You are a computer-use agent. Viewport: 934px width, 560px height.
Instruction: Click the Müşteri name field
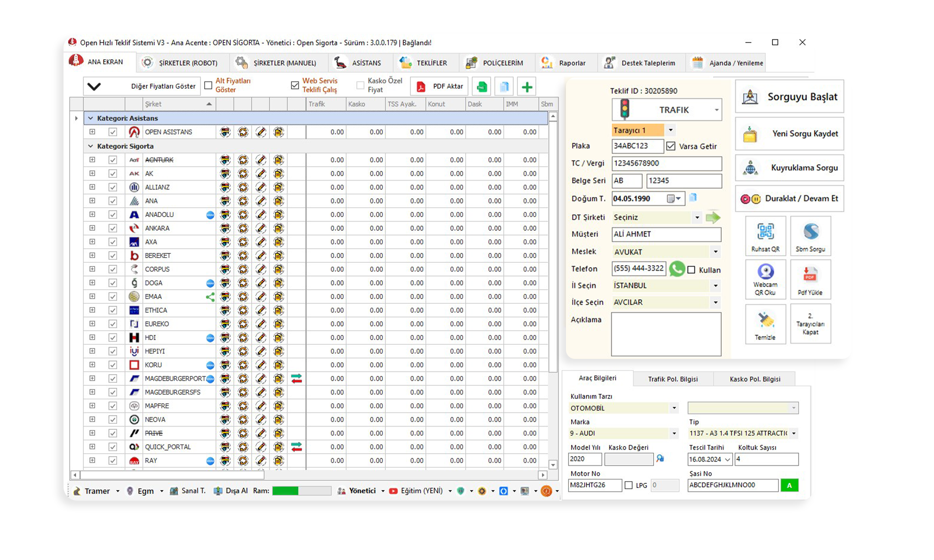(x=666, y=234)
